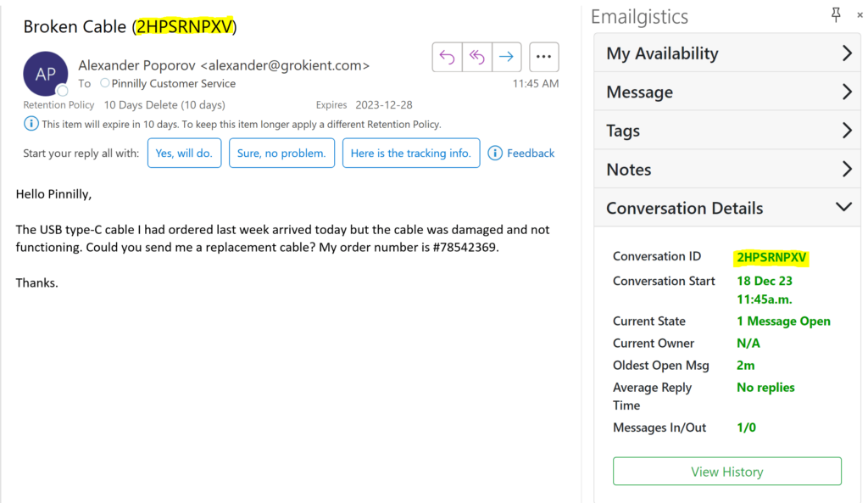Click the Messages In/Out label

(x=659, y=428)
